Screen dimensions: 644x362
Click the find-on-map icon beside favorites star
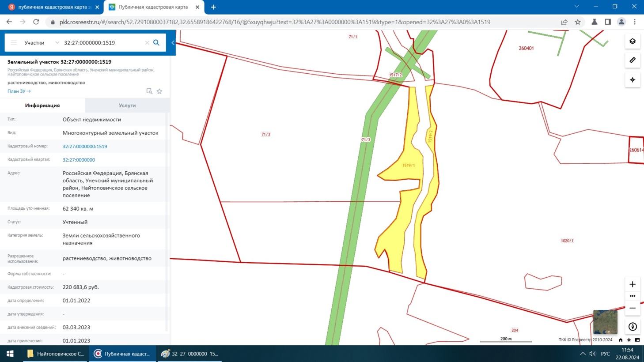click(x=149, y=91)
